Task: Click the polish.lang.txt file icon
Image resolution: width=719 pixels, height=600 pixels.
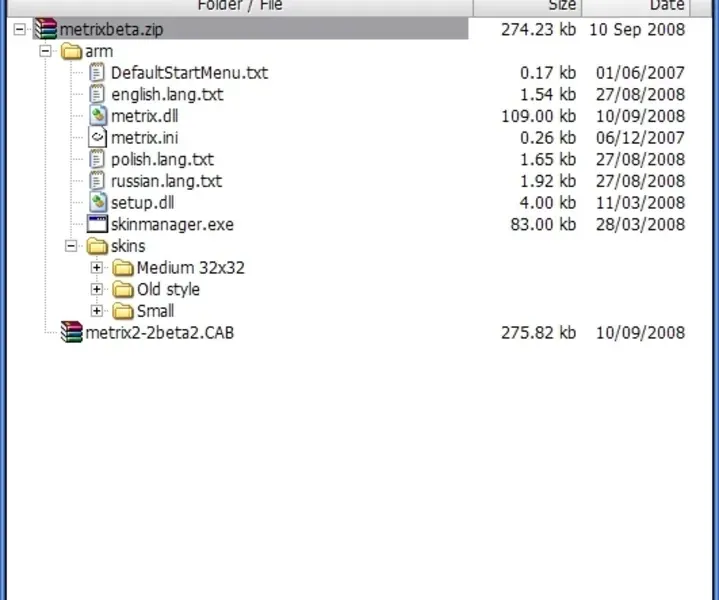Action: point(97,159)
